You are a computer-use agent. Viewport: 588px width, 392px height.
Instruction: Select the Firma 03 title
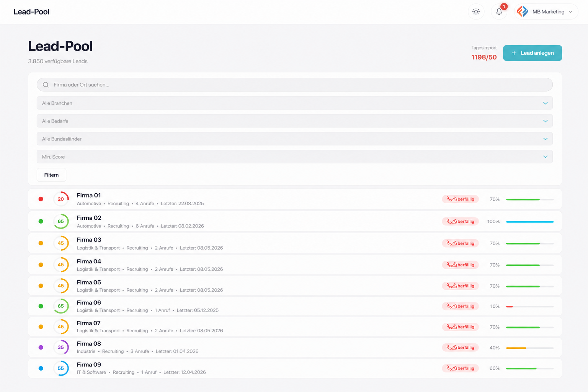click(x=89, y=240)
